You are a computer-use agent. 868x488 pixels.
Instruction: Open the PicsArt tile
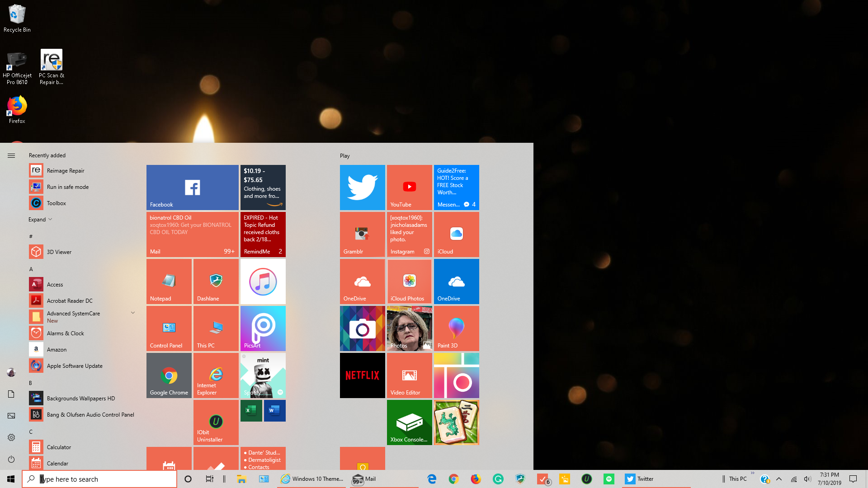click(x=263, y=328)
